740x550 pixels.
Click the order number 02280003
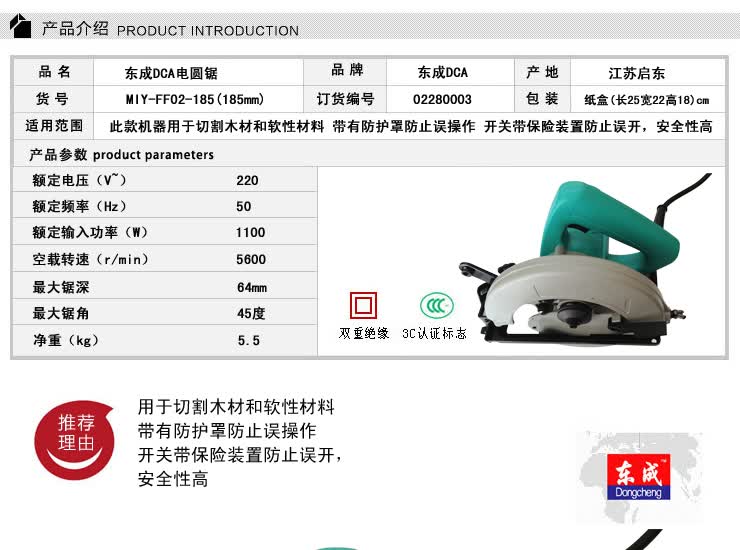click(x=442, y=100)
